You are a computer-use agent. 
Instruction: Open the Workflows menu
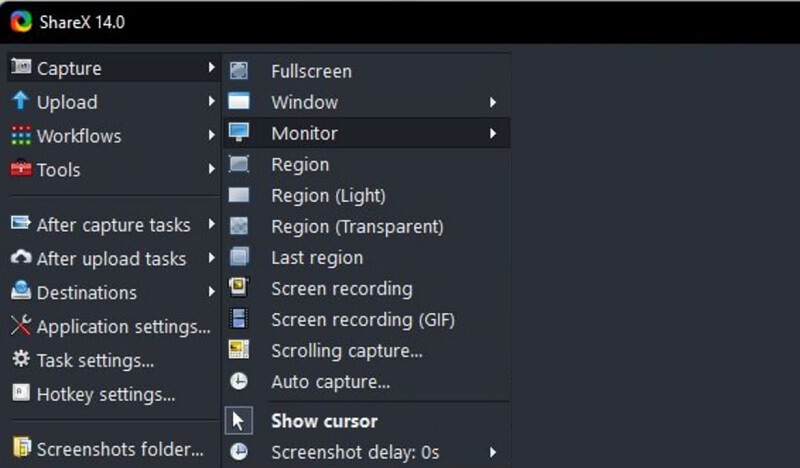[x=114, y=135]
